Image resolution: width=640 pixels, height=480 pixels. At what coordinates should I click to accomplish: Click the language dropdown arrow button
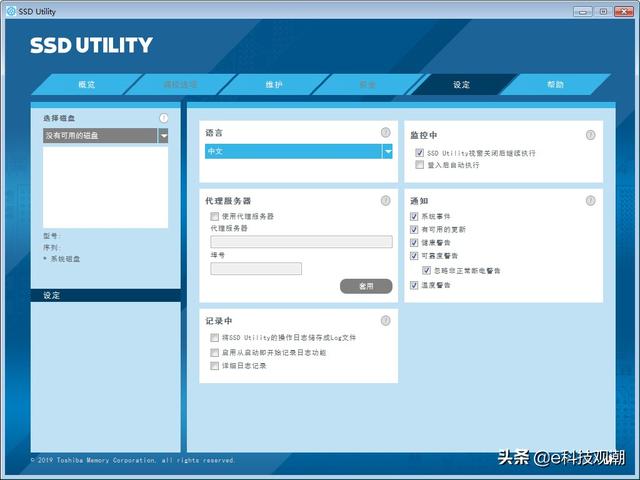388,151
